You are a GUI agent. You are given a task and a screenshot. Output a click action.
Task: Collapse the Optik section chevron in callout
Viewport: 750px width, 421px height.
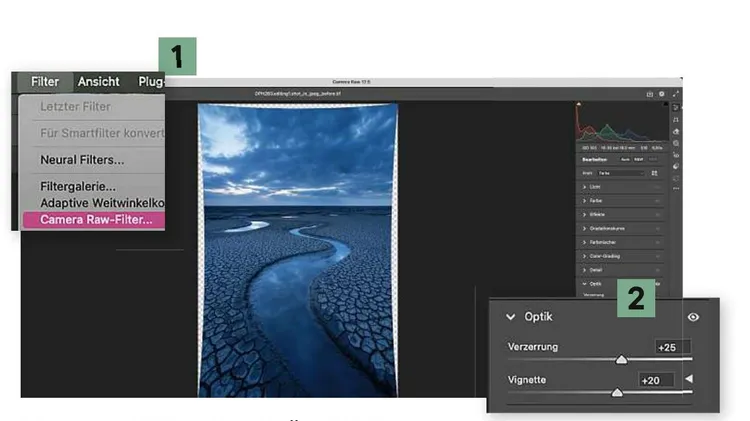click(510, 317)
